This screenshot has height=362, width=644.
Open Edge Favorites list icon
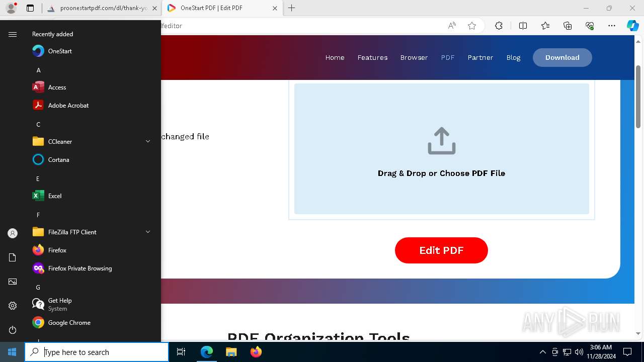(545, 26)
